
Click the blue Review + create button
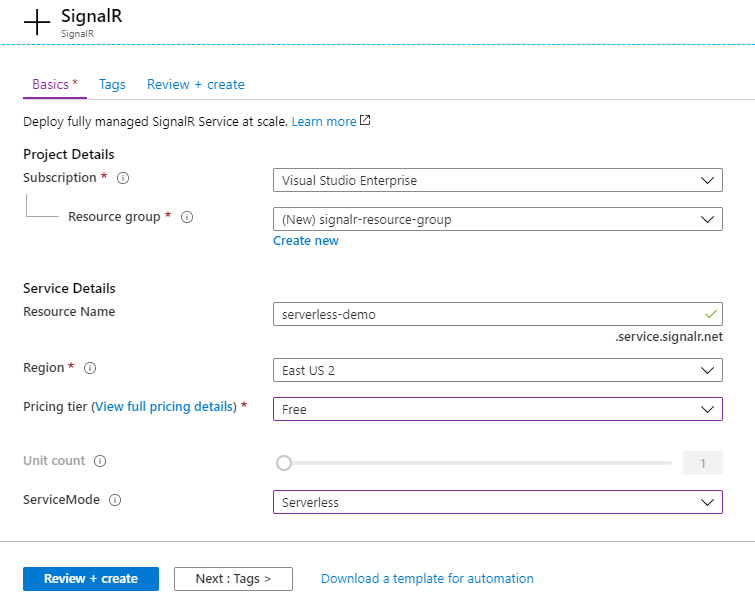91,579
